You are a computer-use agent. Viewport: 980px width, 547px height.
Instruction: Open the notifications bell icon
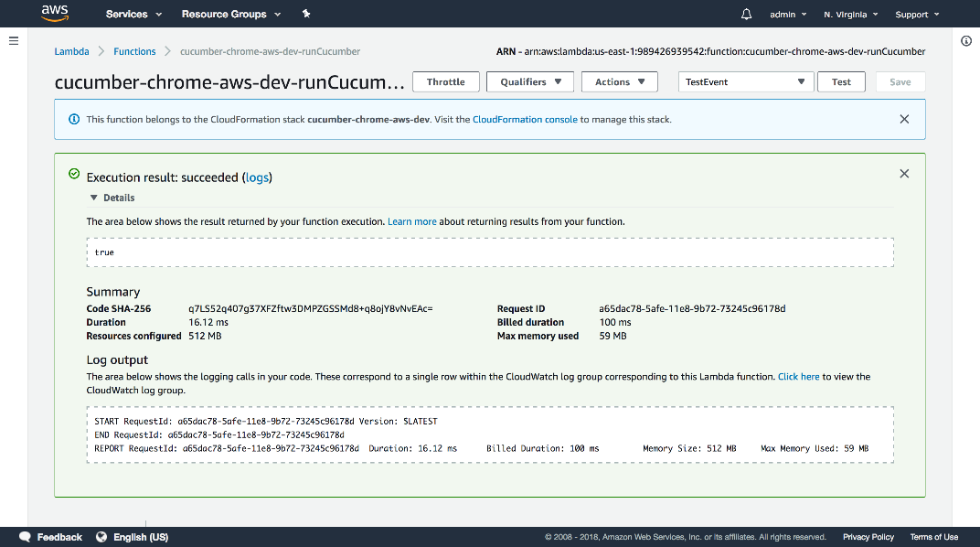[747, 15]
